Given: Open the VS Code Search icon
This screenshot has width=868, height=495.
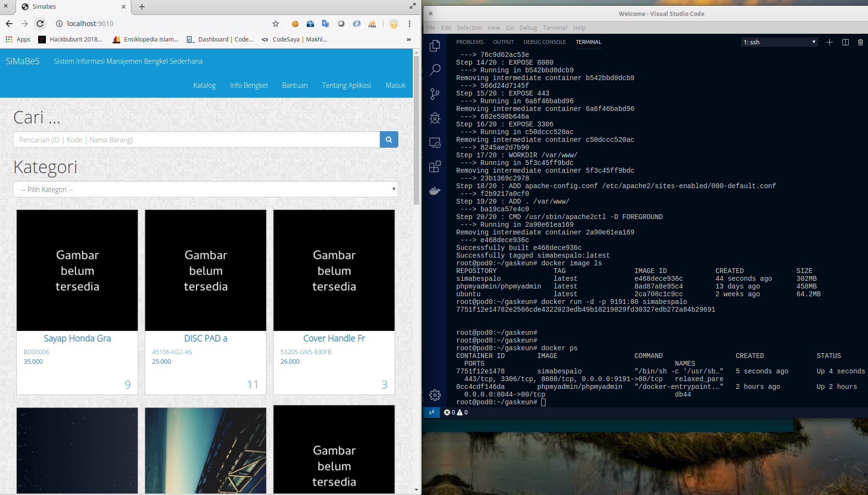Looking at the screenshot, I should coord(435,70).
